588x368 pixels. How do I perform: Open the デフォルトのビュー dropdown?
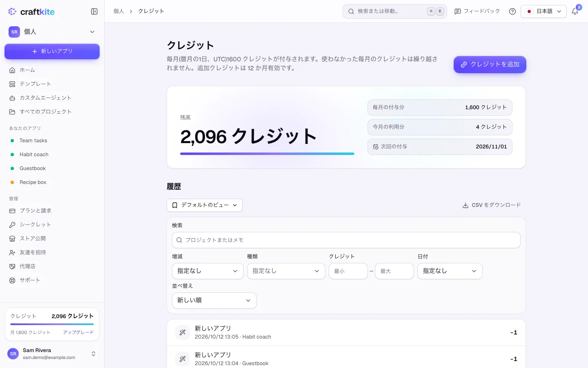pyautogui.click(x=205, y=205)
